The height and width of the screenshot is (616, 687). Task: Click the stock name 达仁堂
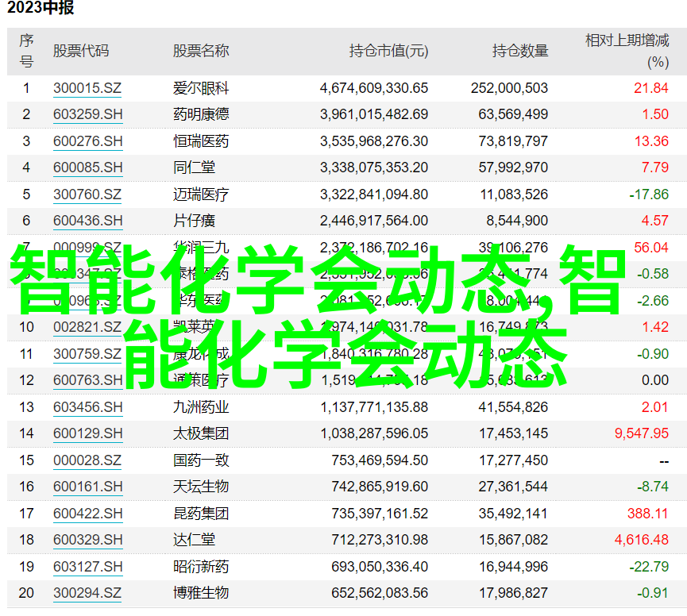click(194, 540)
